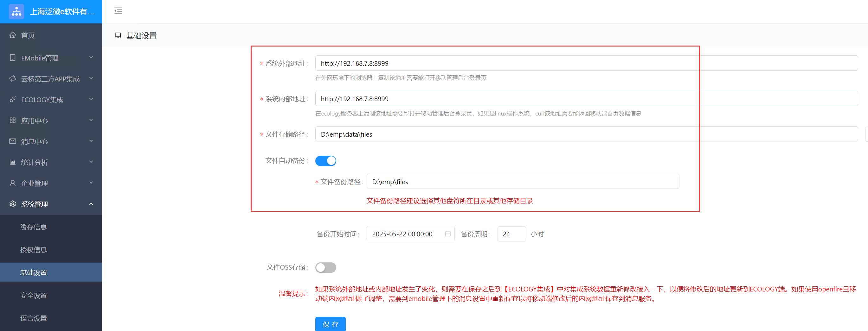Click the chart icon beside 统计分析
The width and height of the screenshot is (868, 331).
(x=13, y=162)
